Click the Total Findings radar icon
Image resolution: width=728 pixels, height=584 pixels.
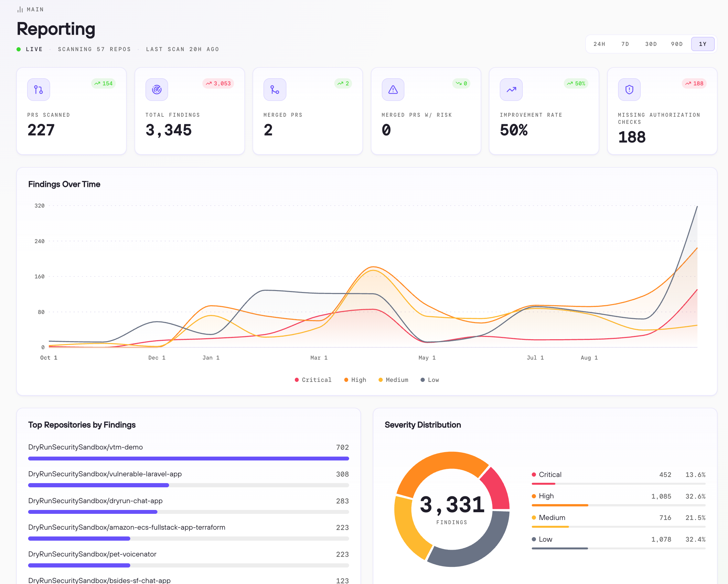point(157,90)
